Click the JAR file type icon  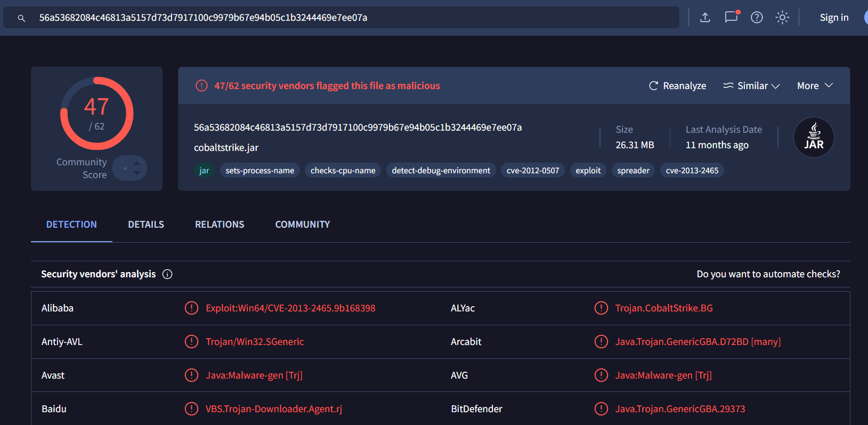click(814, 138)
